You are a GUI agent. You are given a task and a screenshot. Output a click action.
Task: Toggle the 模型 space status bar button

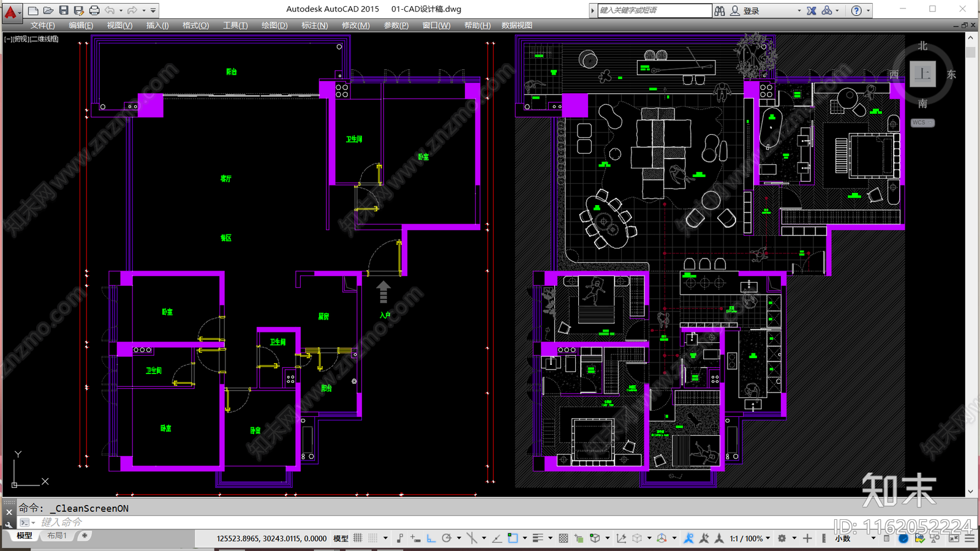tap(341, 539)
